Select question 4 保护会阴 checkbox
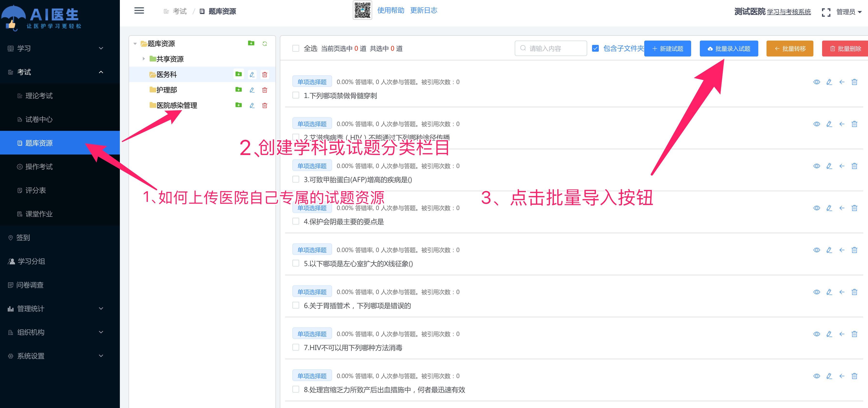 point(296,221)
